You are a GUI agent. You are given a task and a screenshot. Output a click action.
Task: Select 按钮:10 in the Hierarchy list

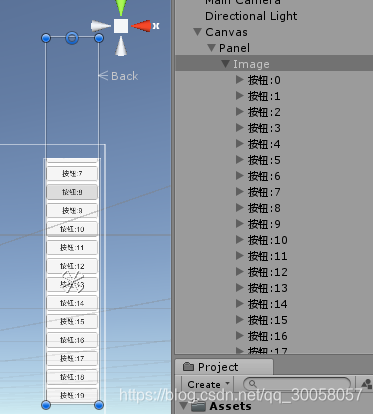click(268, 240)
